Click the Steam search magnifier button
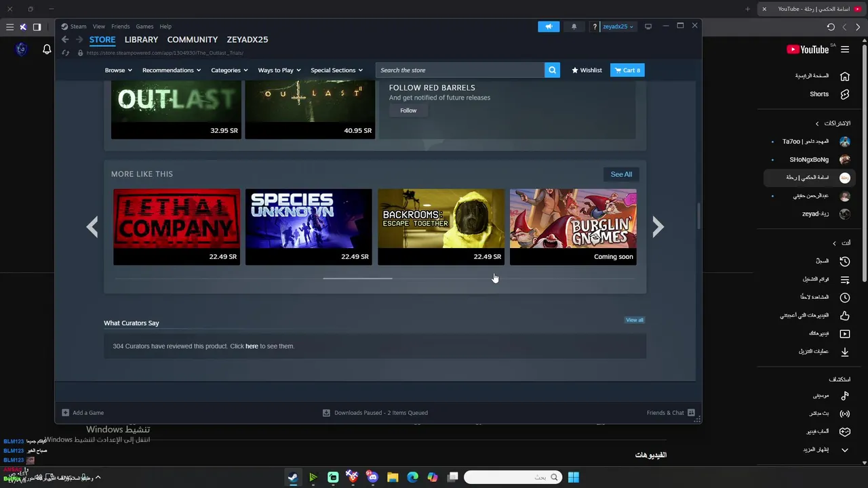Viewport: 868px width, 488px height. click(x=552, y=70)
